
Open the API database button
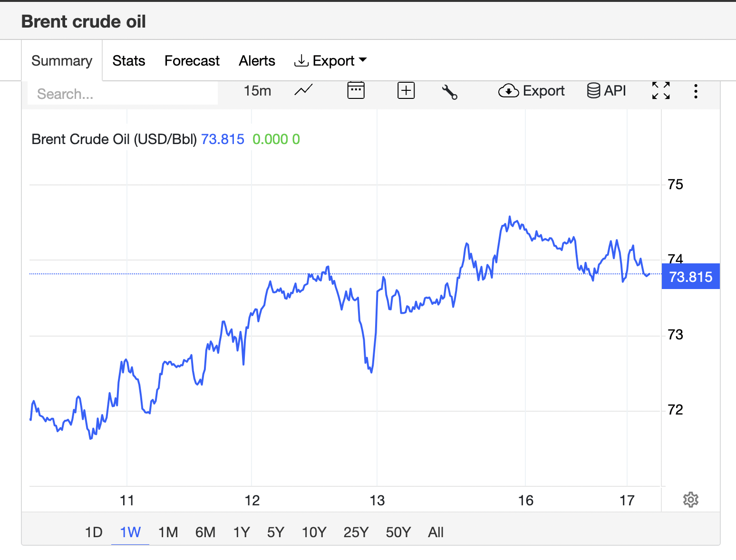(606, 91)
